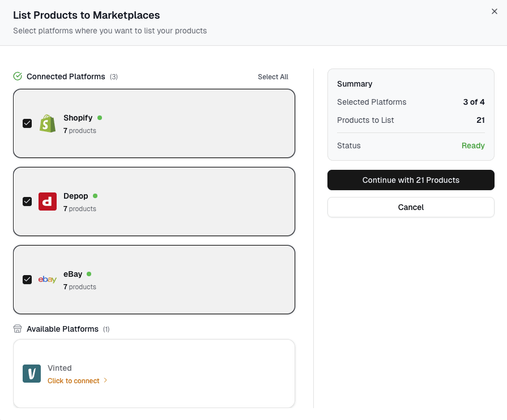Close the List Products dialog
This screenshot has height=420, width=507.
tap(495, 11)
